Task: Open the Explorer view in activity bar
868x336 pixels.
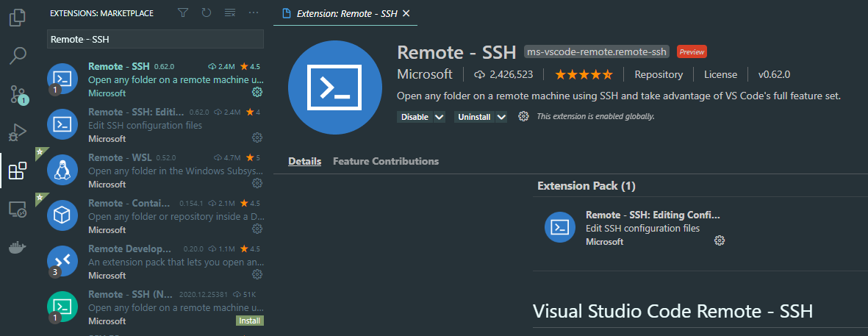Action: pyautogui.click(x=18, y=17)
